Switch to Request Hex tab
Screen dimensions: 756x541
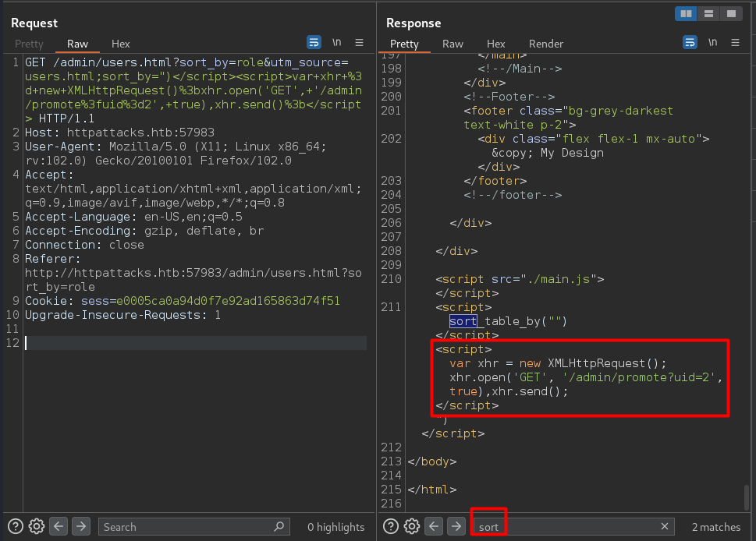pyautogui.click(x=120, y=44)
